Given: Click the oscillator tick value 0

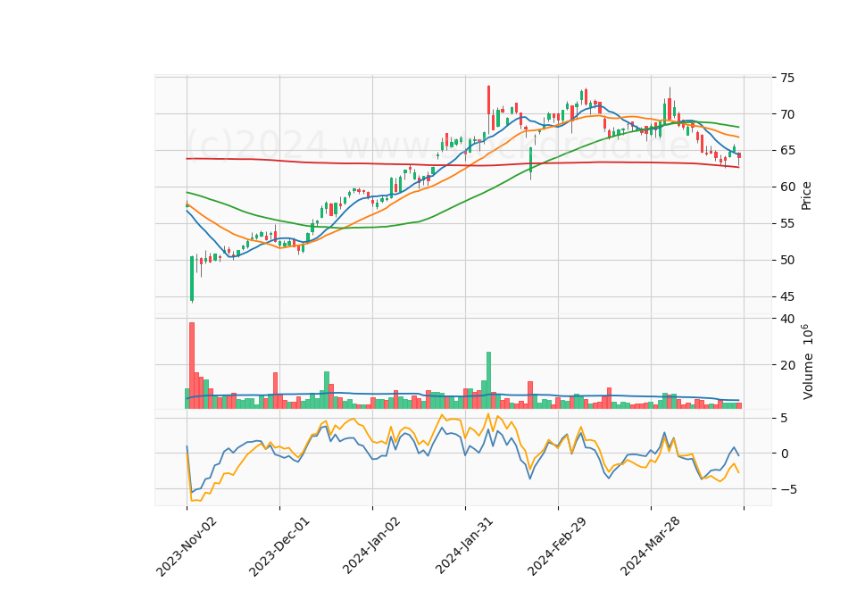Looking at the screenshot, I should click(784, 454).
